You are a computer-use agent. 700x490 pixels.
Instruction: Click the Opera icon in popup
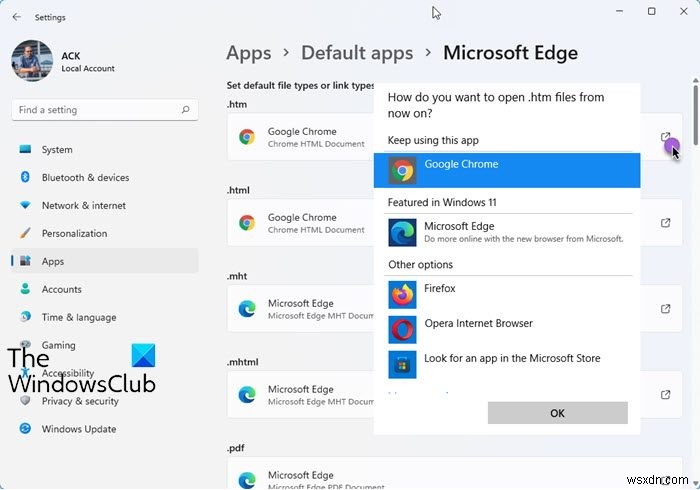[x=402, y=330]
